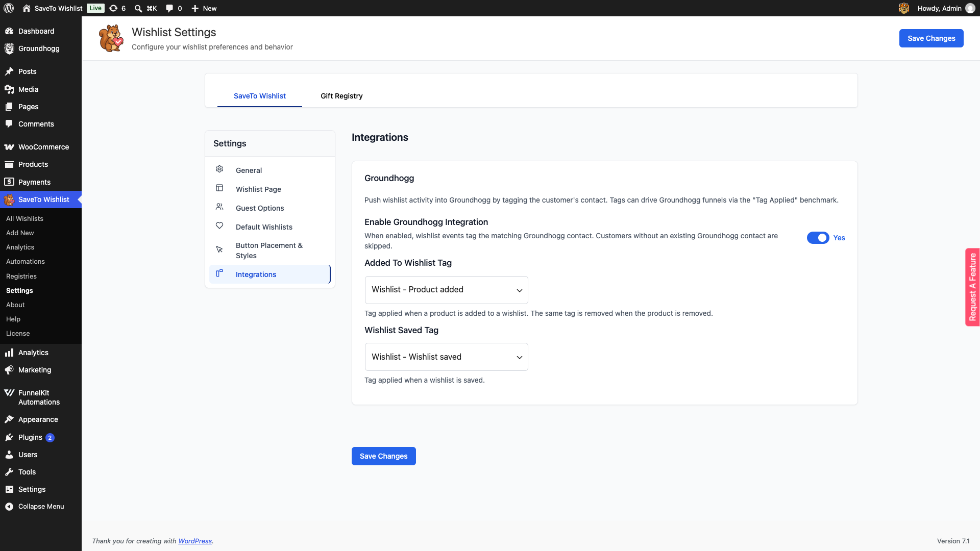Click the Groundhogg sidebar icon
Viewport: 980px width, 551px height.
pyautogui.click(x=9, y=48)
